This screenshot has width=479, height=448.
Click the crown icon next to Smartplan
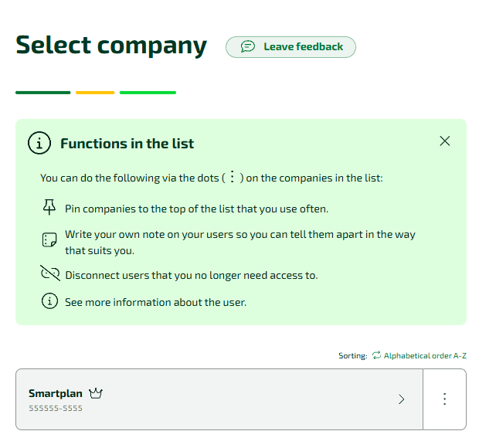tap(96, 393)
